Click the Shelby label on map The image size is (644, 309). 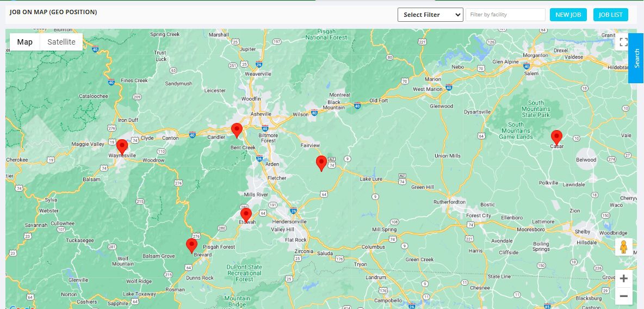[x=583, y=231]
